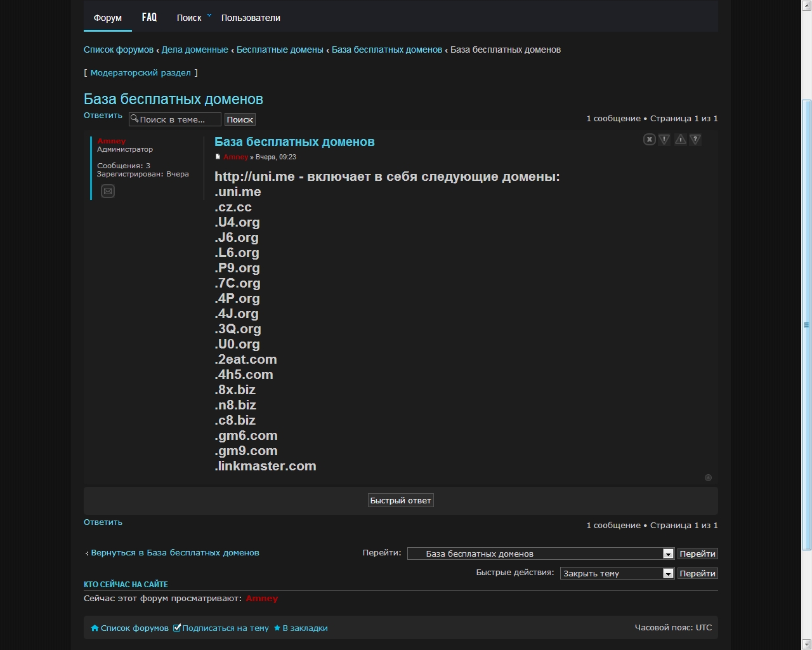This screenshot has height=650, width=812.
Task: Send private message via envelope icon
Action: [108, 191]
